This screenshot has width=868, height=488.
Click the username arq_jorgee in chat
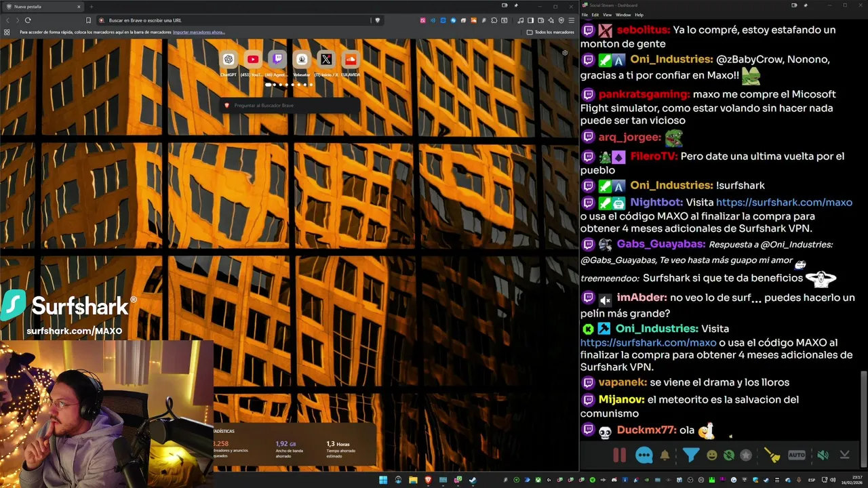[x=629, y=138]
